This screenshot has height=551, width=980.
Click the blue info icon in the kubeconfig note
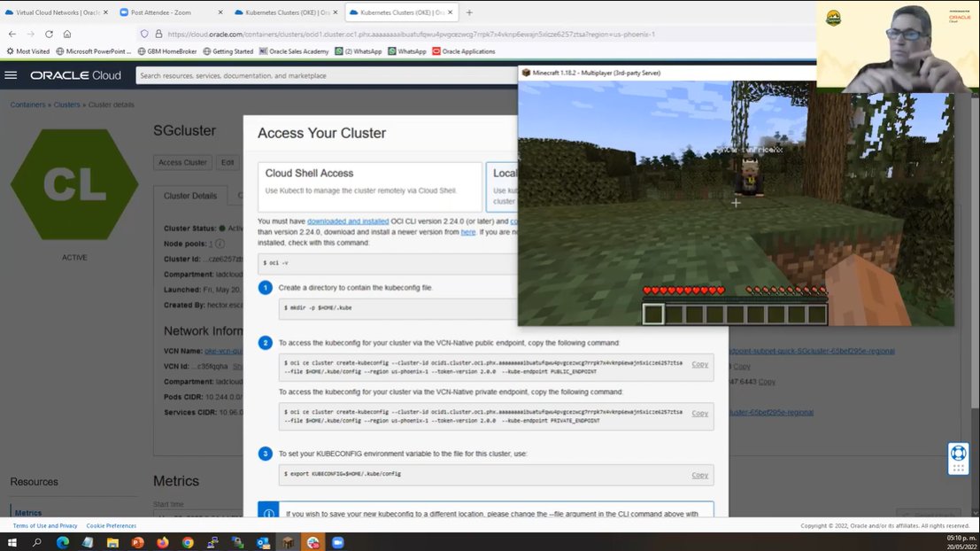[x=269, y=513]
